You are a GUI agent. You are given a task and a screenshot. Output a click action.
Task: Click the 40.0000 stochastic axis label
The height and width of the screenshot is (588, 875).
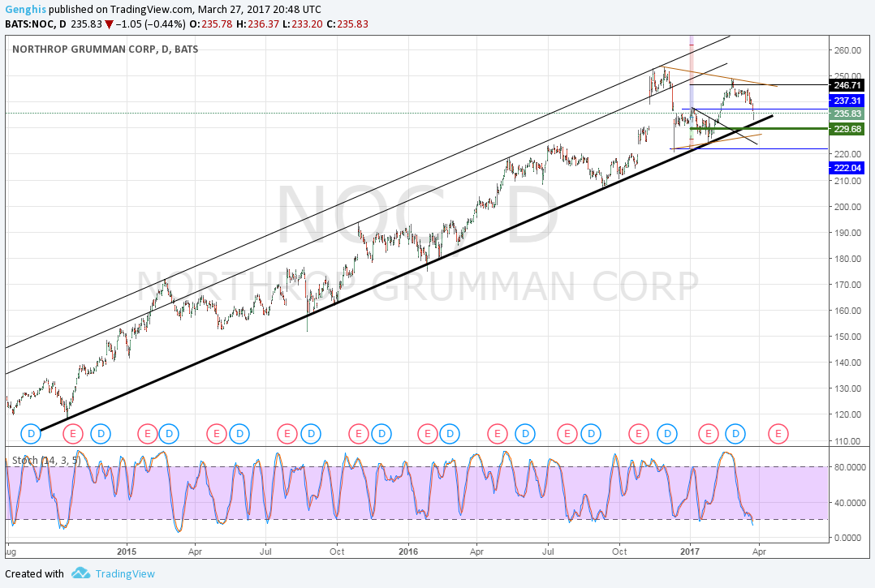pyautogui.click(x=851, y=503)
